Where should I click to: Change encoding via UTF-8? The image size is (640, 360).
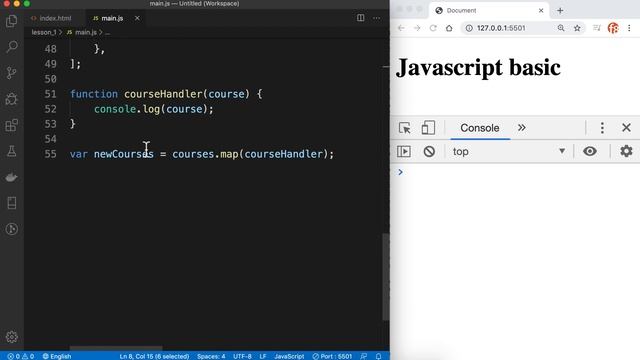(242, 356)
